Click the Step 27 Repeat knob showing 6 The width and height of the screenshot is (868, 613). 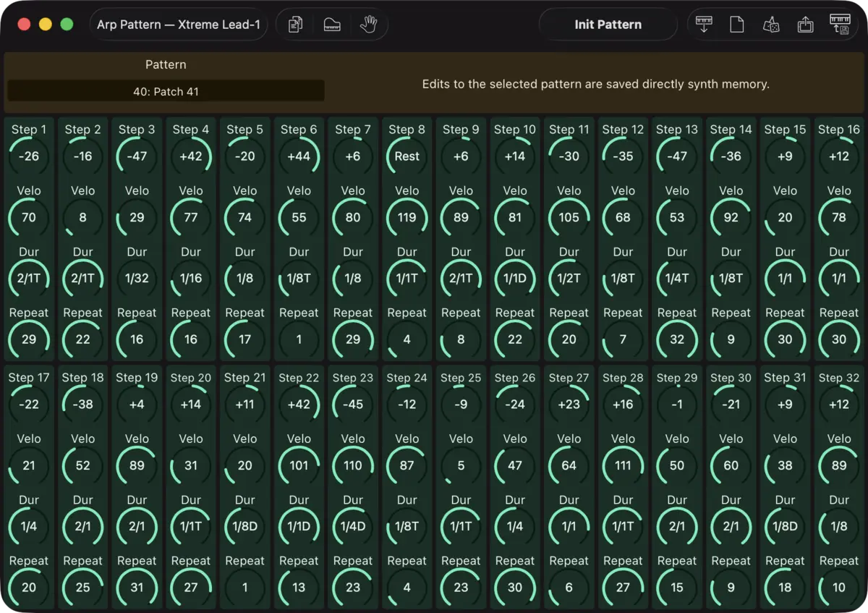tap(569, 588)
